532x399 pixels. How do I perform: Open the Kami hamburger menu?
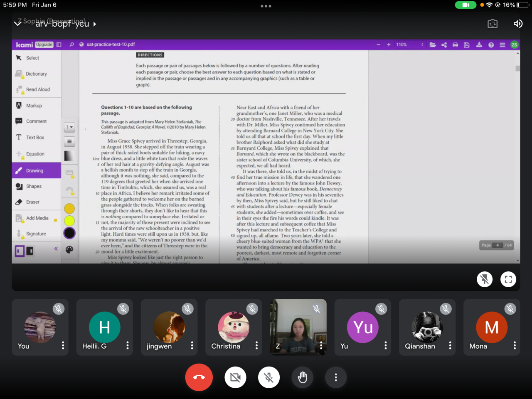[502, 44]
